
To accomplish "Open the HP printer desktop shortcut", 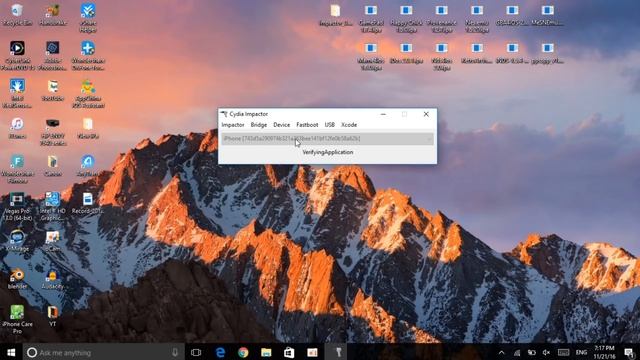I will 53,132.
